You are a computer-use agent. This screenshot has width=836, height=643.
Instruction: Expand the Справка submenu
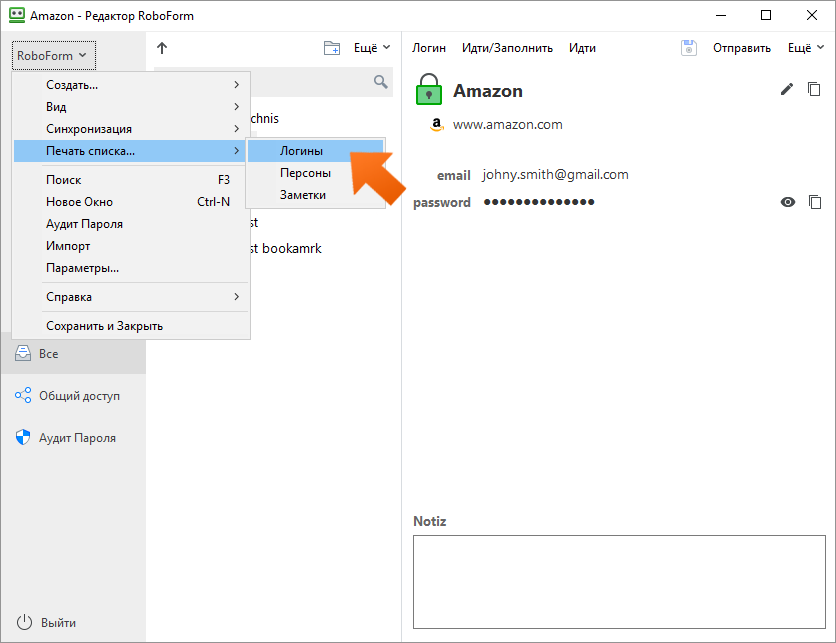click(x=131, y=297)
